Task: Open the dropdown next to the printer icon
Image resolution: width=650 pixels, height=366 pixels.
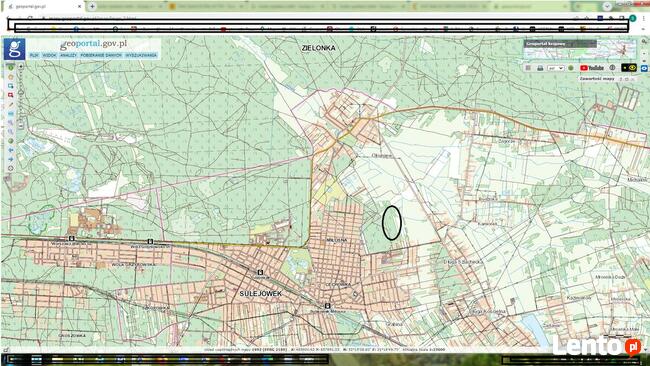Action: pyautogui.click(x=556, y=68)
